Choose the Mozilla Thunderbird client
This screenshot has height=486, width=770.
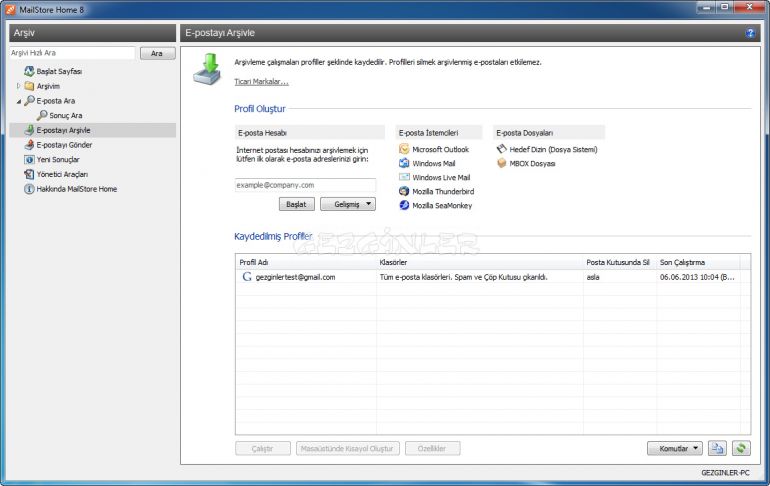[437, 191]
